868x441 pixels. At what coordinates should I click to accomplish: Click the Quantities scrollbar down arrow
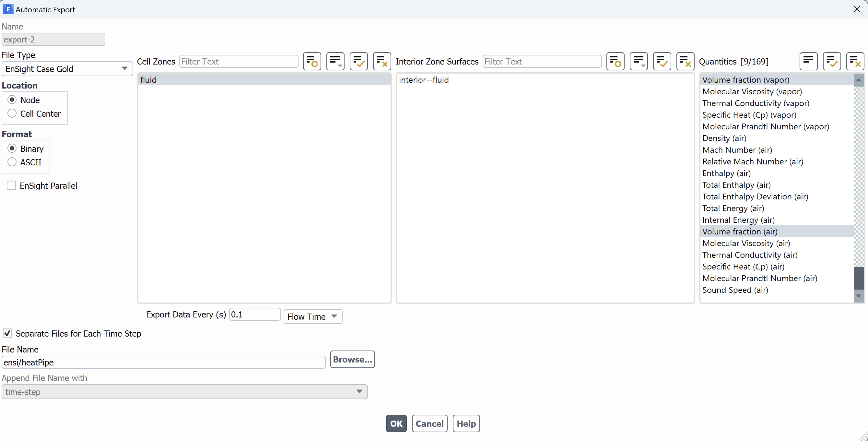coord(859,296)
